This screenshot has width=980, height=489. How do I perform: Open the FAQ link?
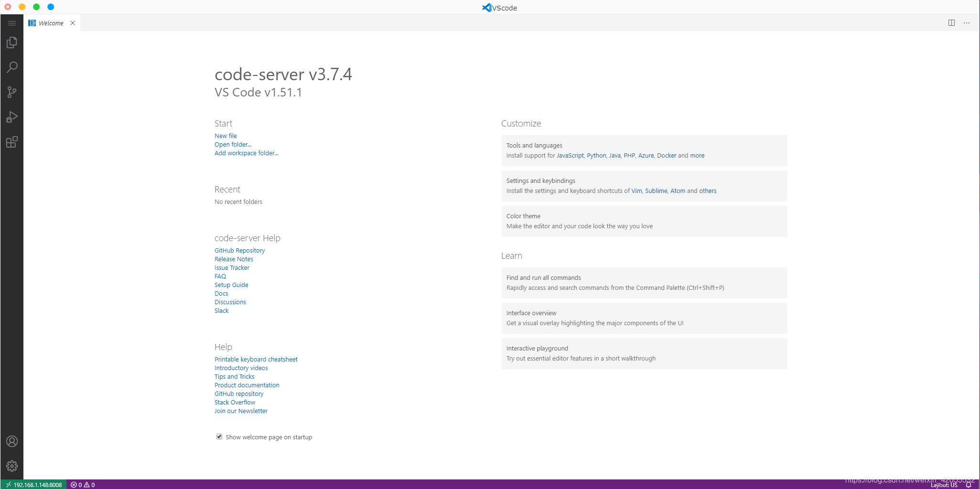coord(220,276)
